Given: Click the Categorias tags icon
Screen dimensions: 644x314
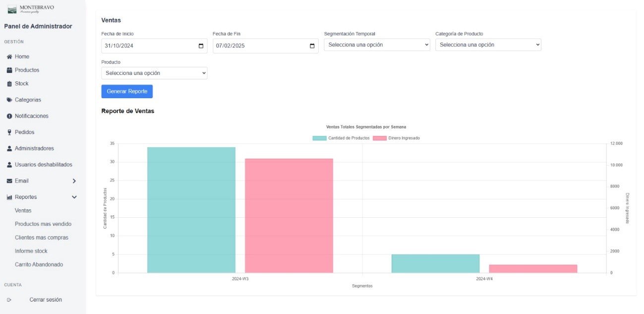Looking at the screenshot, I should click(x=9, y=100).
